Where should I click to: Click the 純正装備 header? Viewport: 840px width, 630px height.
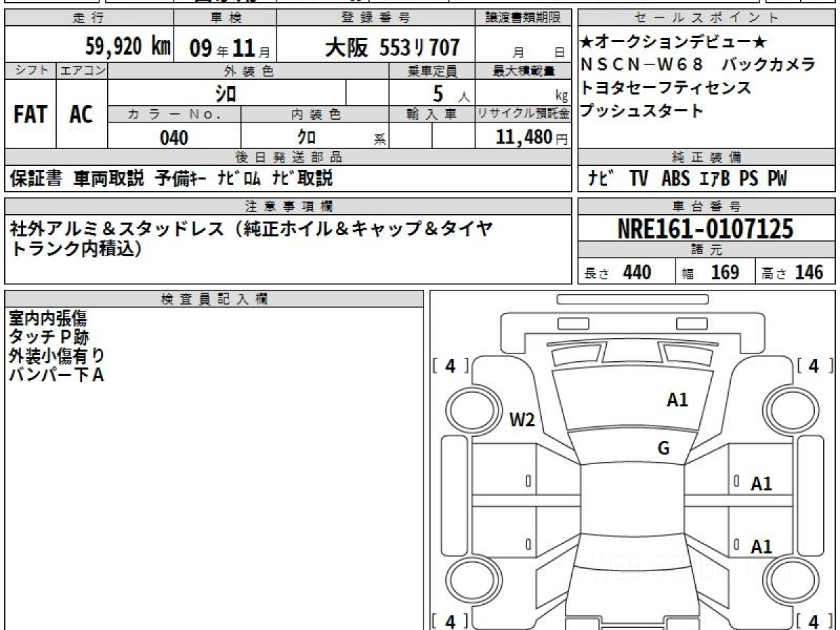(x=706, y=157)
